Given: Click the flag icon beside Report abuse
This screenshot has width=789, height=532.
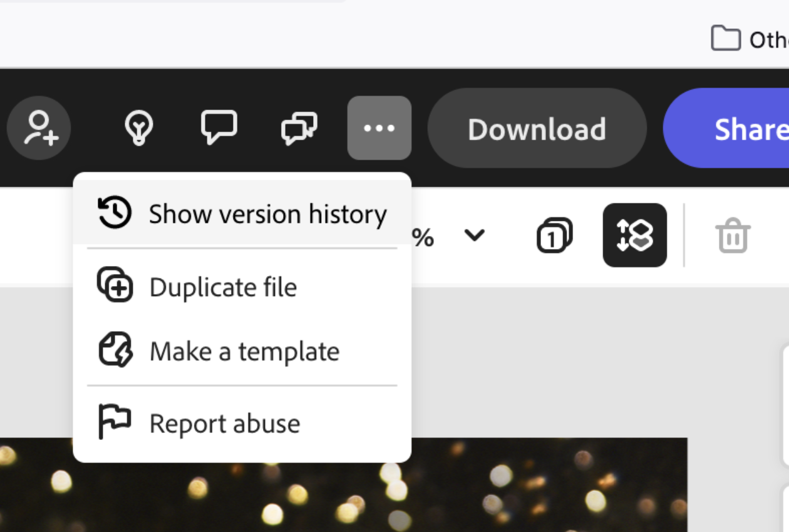Looking at the screenshot, I should [x=113, y=421].
